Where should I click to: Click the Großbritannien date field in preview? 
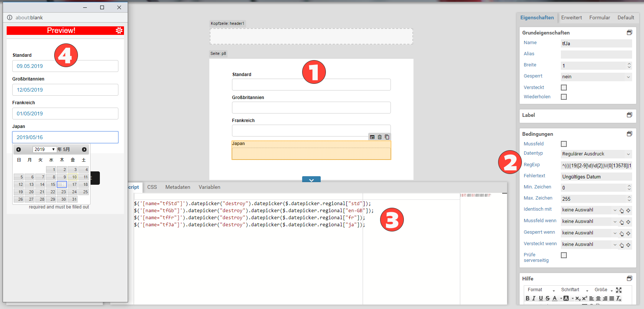(65, 90)
